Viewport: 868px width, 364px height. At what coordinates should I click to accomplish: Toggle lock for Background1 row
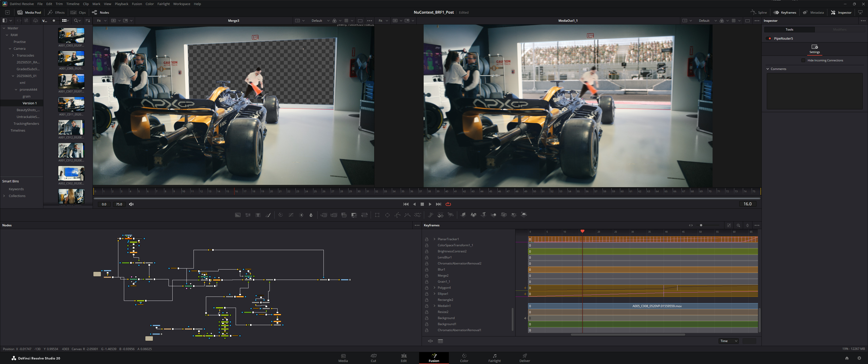[x=427, y=324]
